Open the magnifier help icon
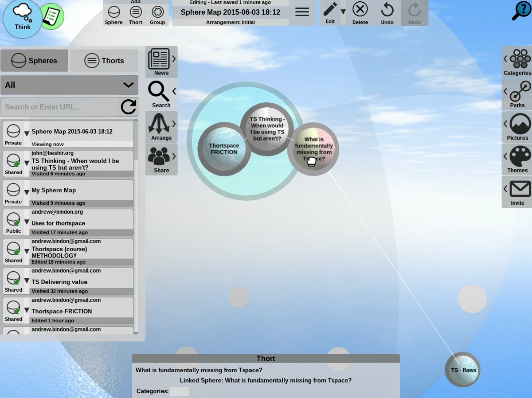This screenshot has width=532, height=398. [x=522, y=11]
